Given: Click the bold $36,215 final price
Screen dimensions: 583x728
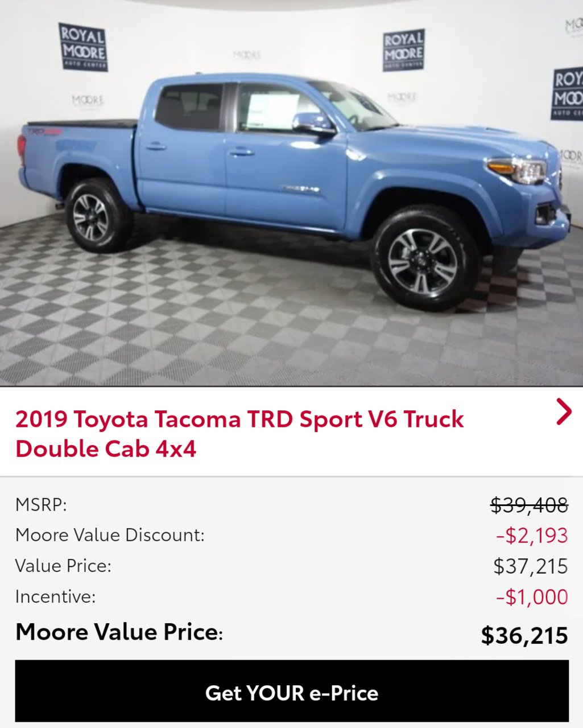Looking at the screenshot, I should pyautogui.click(x=524, y=635).
